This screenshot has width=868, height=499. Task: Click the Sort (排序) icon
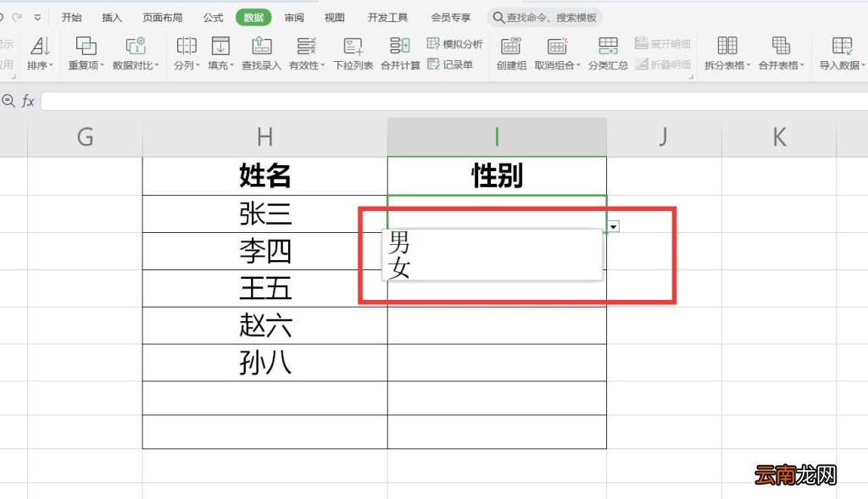pos(40,46)
